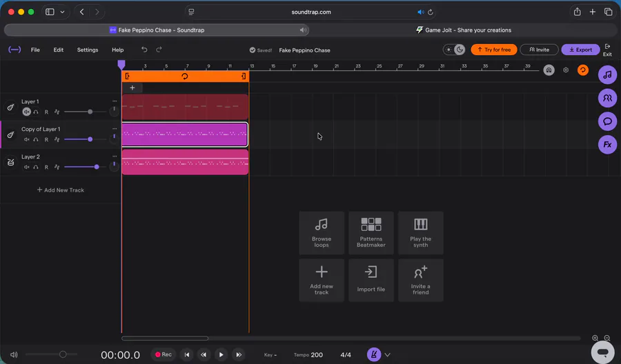Rewind the playback
Screen dimensions: 621x364
click(204, 354)
